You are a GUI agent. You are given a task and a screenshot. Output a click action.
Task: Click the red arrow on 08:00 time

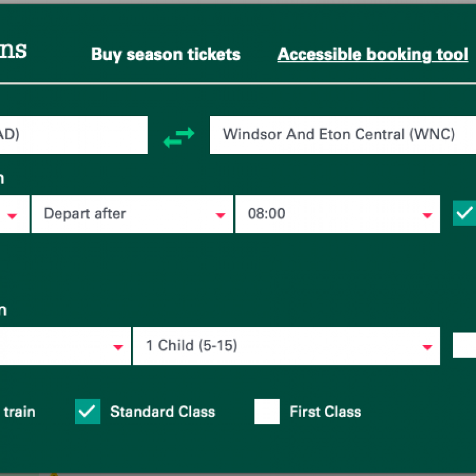point(427,215)
